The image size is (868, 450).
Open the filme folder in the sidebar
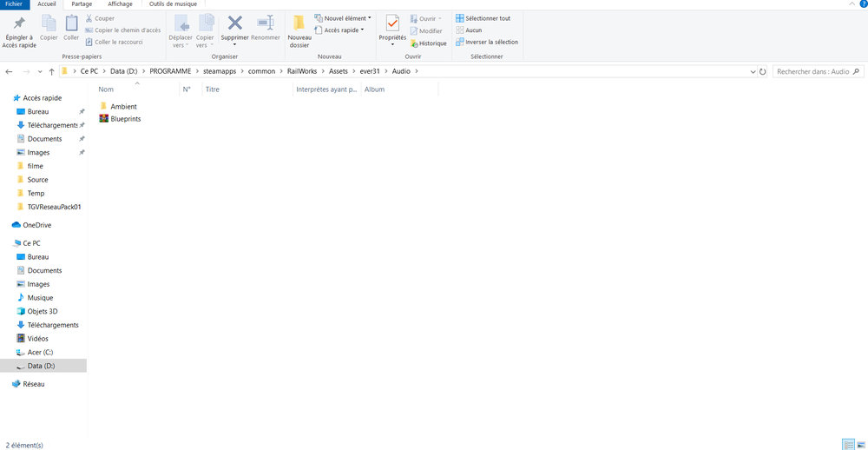(30, 166)
